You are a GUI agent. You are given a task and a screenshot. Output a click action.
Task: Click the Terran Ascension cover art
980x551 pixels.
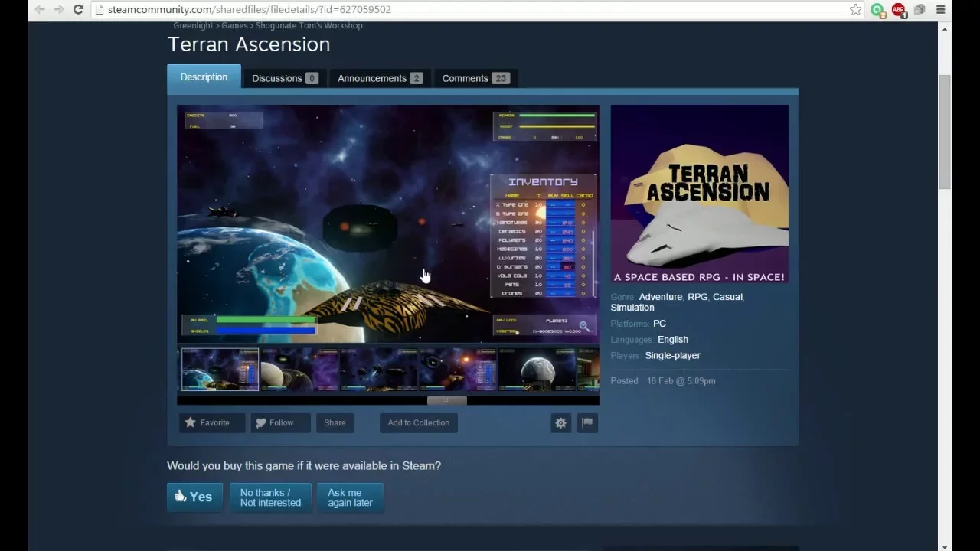click(x=700, y=194)
